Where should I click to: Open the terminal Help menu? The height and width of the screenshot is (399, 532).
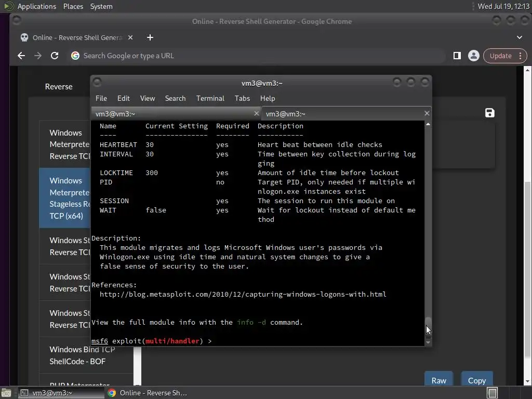[x=268, y=98]
